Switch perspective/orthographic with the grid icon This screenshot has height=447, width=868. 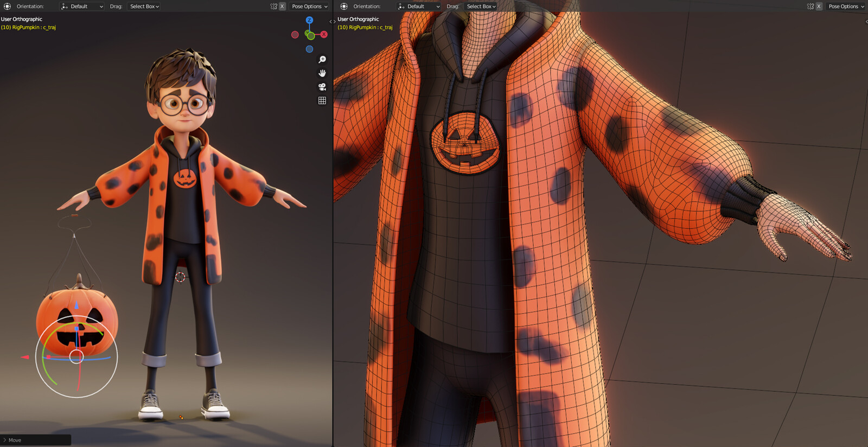coord(322,100)
